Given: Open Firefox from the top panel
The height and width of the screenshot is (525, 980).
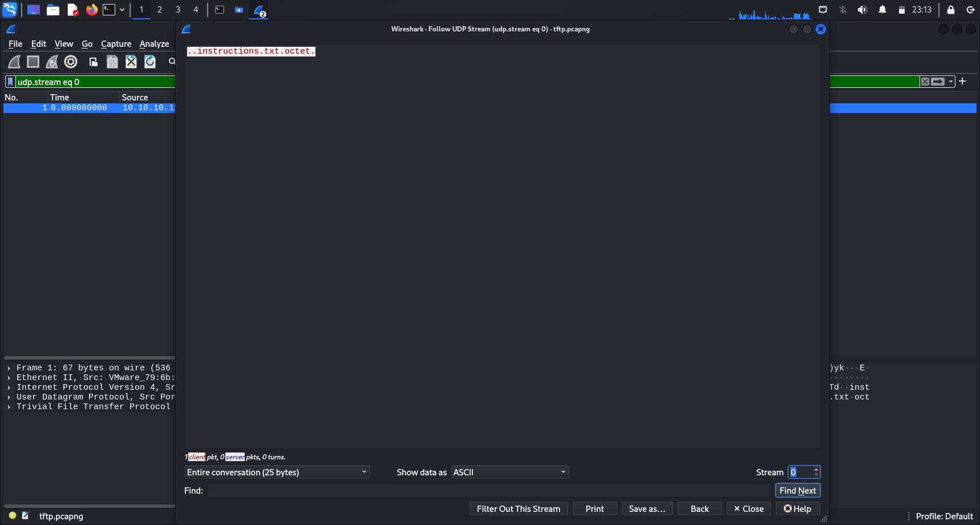Looking at the screenshot, I should coord(91,10).
